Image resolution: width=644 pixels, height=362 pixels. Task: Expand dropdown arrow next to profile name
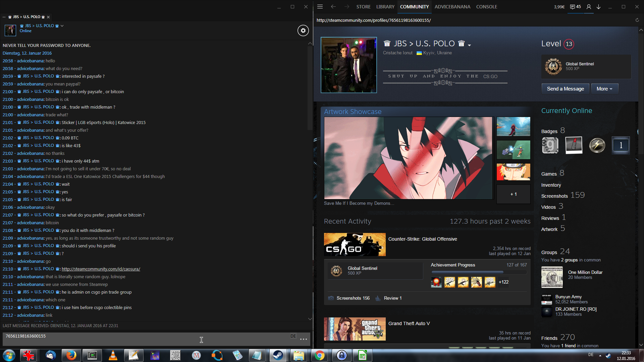[469, 45]
